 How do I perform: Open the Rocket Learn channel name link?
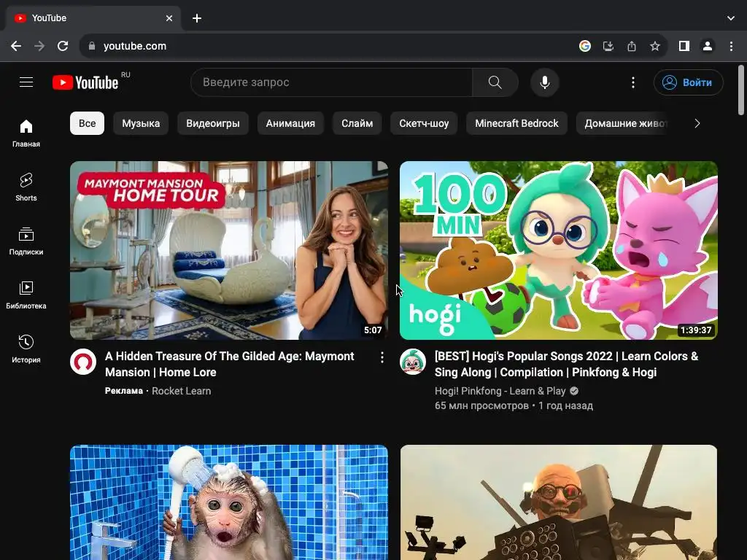click(x=181, y=391)
